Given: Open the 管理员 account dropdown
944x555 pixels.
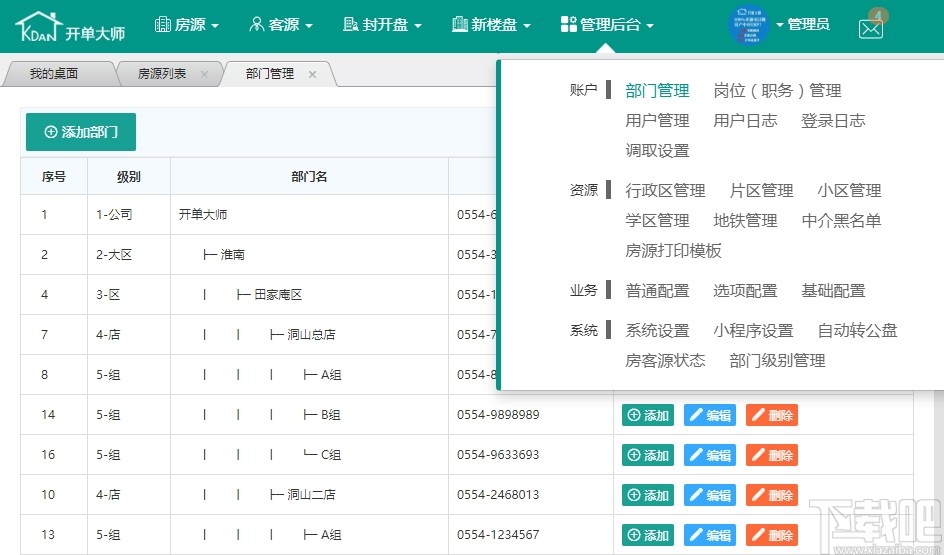Looking at the screenshot, I should [803, 25].
